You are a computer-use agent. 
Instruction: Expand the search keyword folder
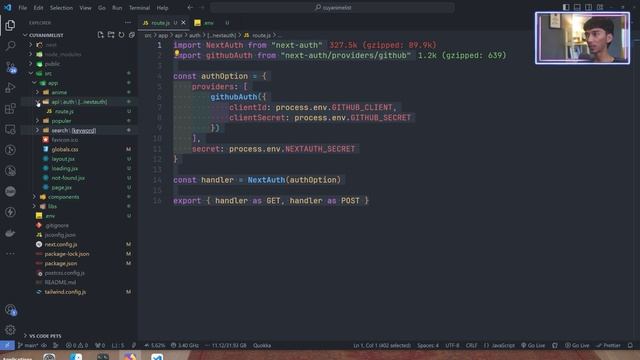[x=38, y=130]
